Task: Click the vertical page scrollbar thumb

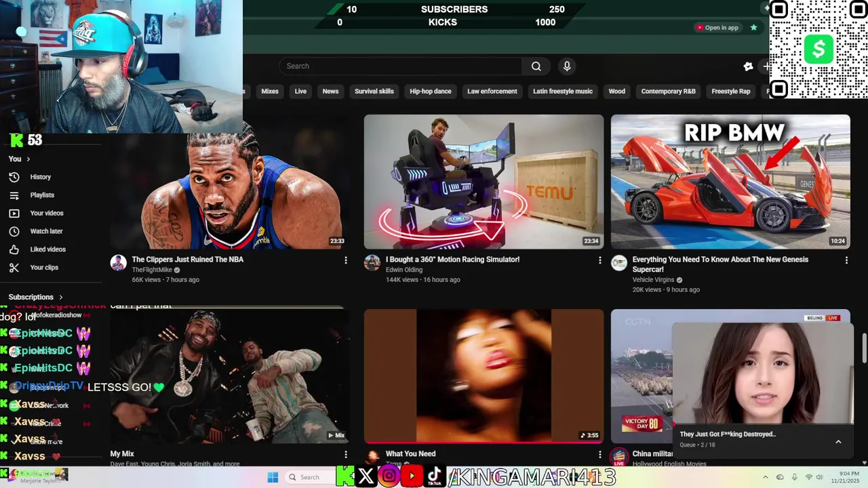Action: coord(864,348)
